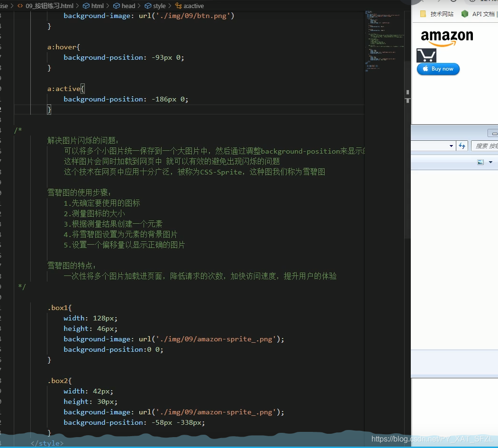498x448 pixels.
Task: Click comment step 4.将雪碧图设置为元素的背景图片
Action: 121,235
